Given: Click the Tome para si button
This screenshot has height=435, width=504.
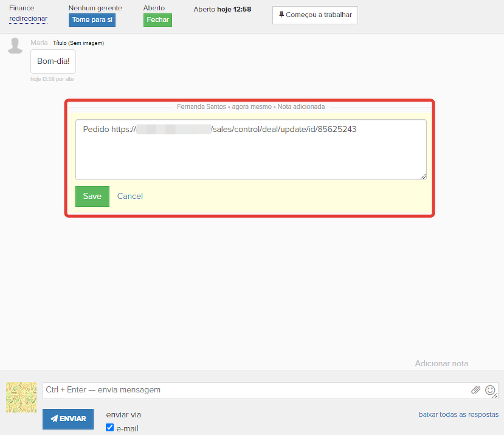Looking at the screenshot, I should 92,20.
